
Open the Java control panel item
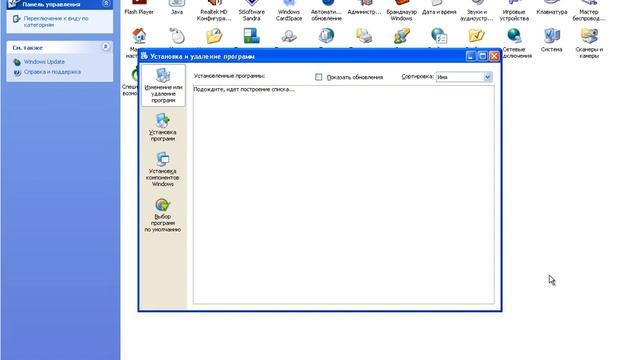(x=177, y=8)
